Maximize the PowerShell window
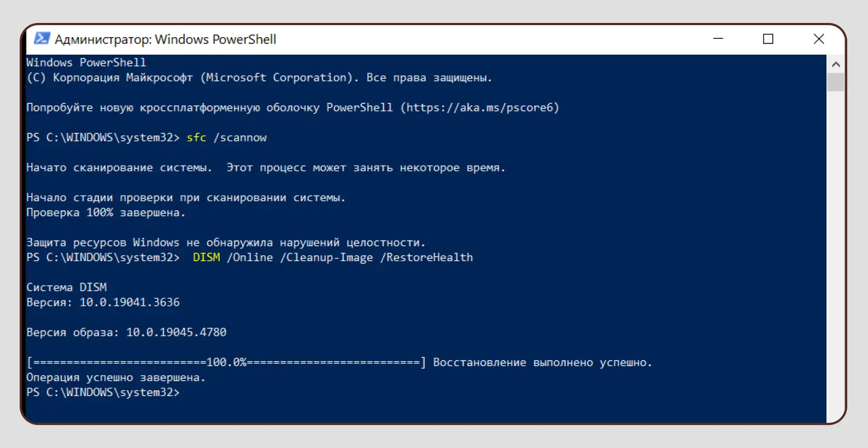The image size is (868, 448). click(768, 39)
